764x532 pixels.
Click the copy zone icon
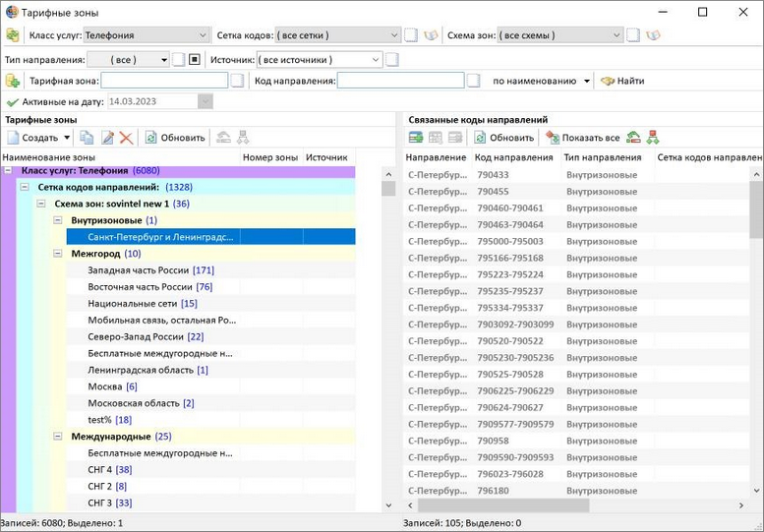tap(87, 138)
